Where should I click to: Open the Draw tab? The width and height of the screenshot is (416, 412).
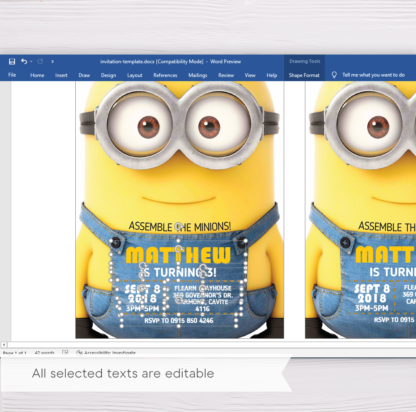84,75
